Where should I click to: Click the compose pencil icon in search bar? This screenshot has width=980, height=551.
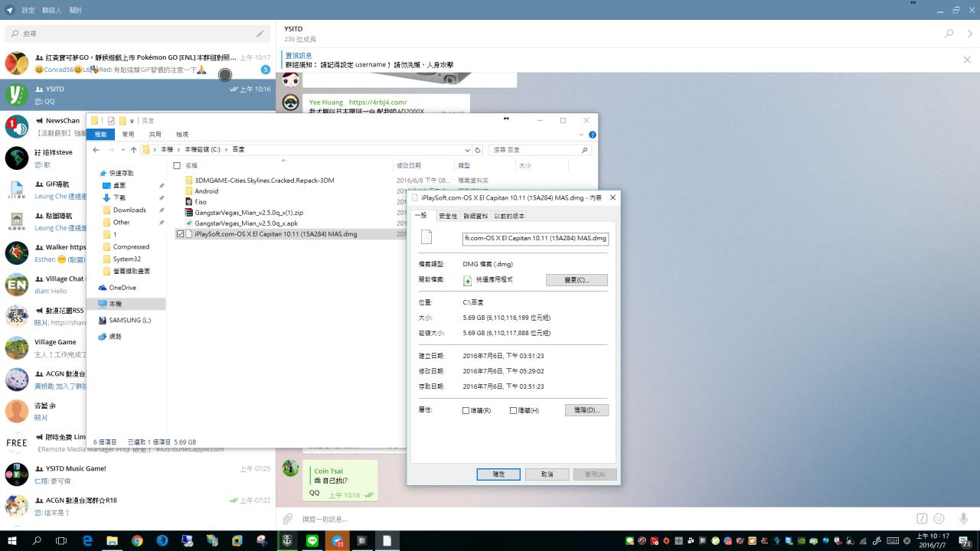point(260,34)
